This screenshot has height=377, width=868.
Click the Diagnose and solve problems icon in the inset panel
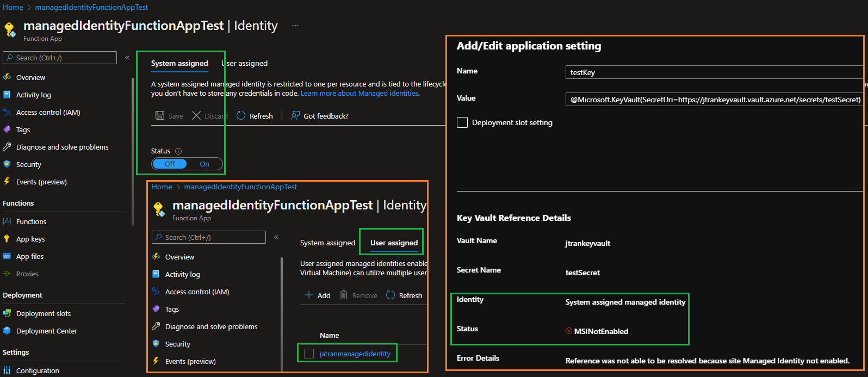point(156,326)
